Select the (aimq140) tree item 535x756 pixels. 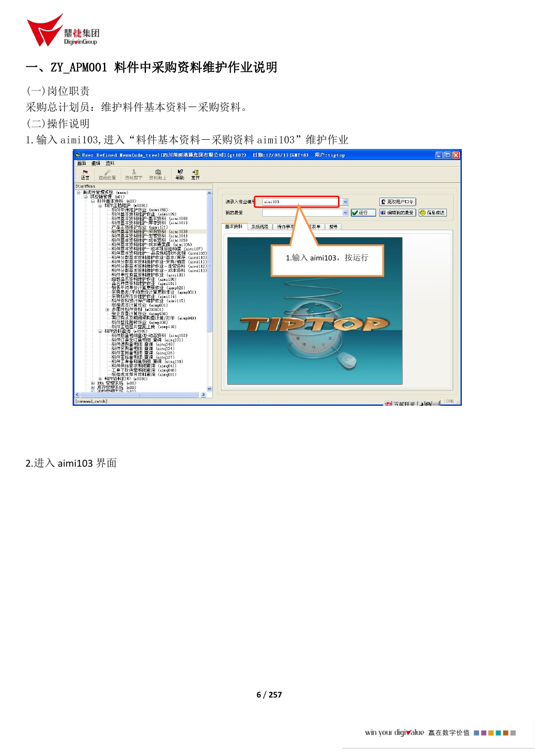click(143, 344)
